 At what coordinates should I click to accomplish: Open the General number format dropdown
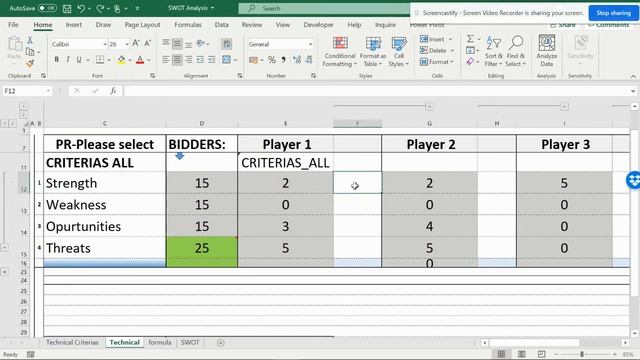click(310, 44)
